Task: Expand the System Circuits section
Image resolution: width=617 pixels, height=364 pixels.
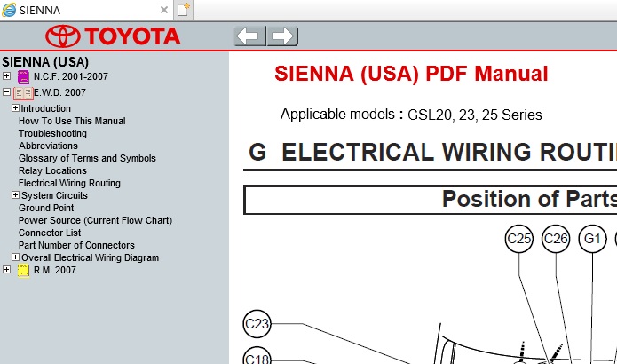Action: (15, 194)
